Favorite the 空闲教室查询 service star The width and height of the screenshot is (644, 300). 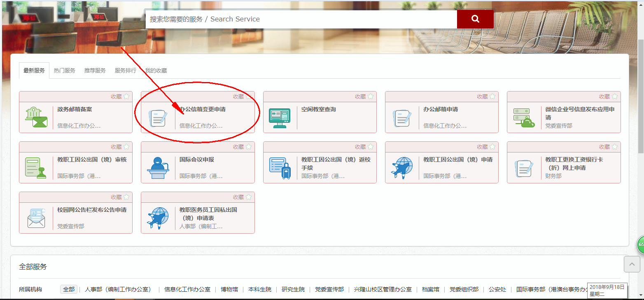click(371, 96)
